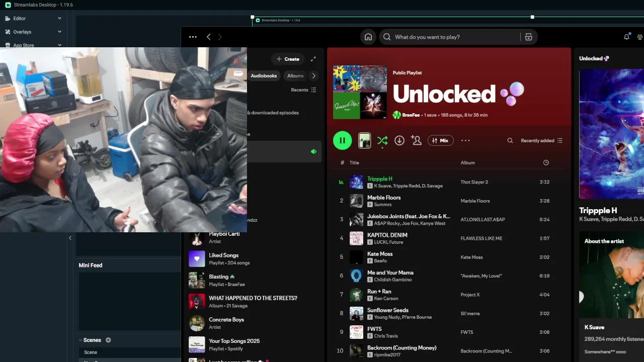
Task: Click the Mix button
Action: [441, 141]
